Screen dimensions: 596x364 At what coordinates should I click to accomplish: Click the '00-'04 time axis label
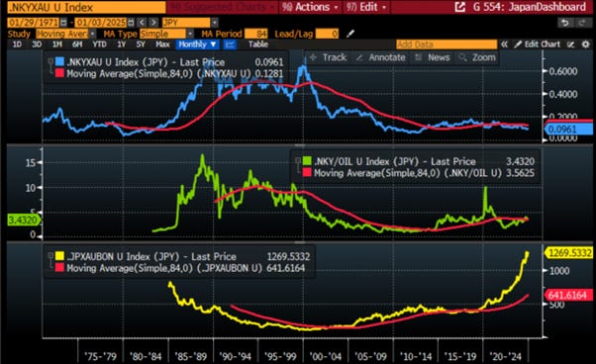click(x=326, y=357)
